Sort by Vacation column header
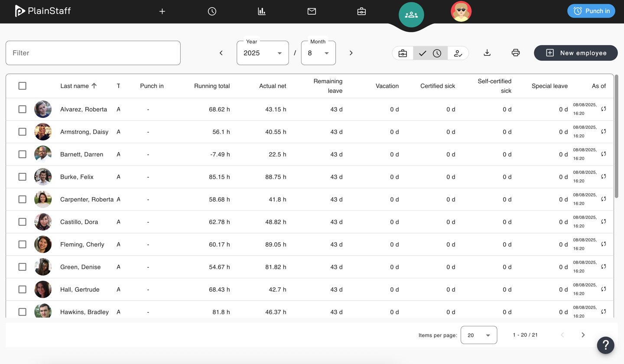Viewport: 624px width, 364px height. (387, 86)
